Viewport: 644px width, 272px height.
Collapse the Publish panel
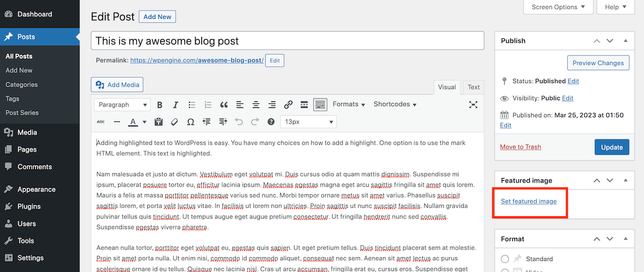click(625, 41)
